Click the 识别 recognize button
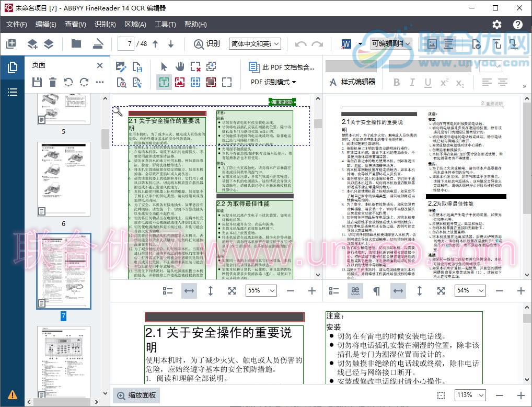 (x=207, y=44)
